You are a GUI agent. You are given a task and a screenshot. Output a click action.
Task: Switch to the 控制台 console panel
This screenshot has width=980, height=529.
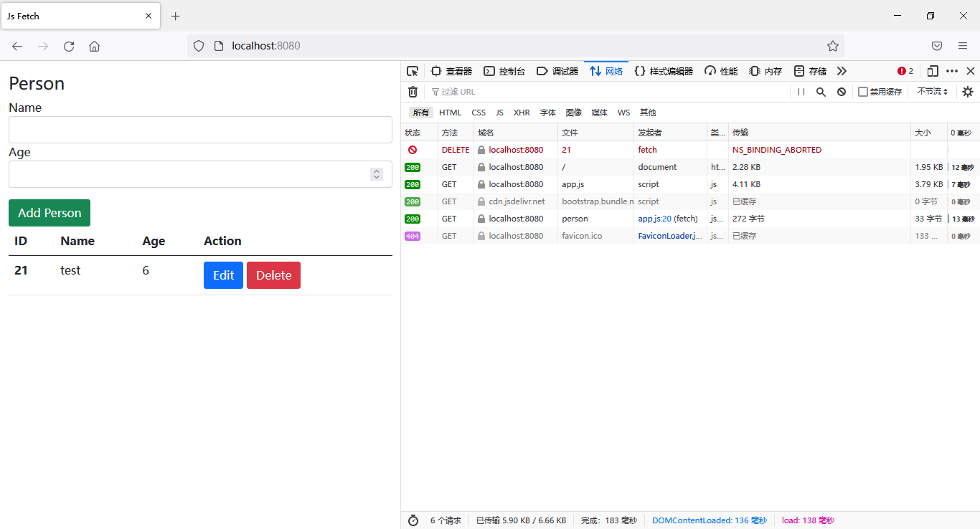coord(502,71)
